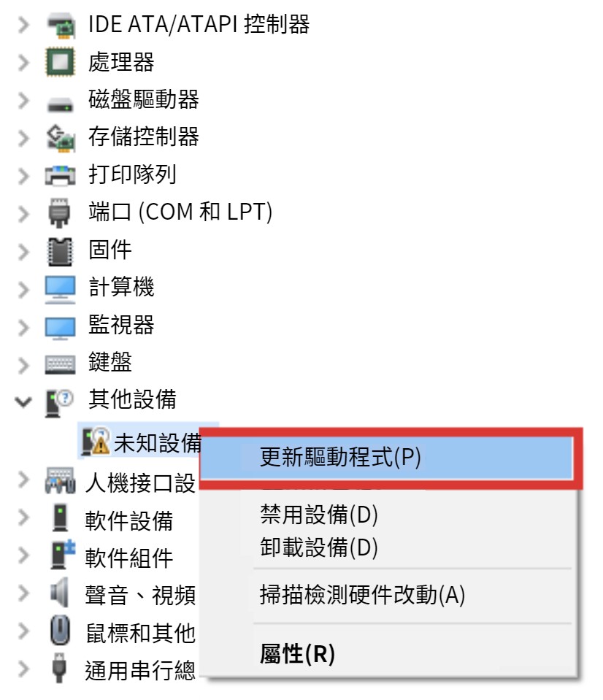Click 掃描檢測硬件改動(A) menu entry
Viewport: 603px width, 700px height.
click(362, 595)
